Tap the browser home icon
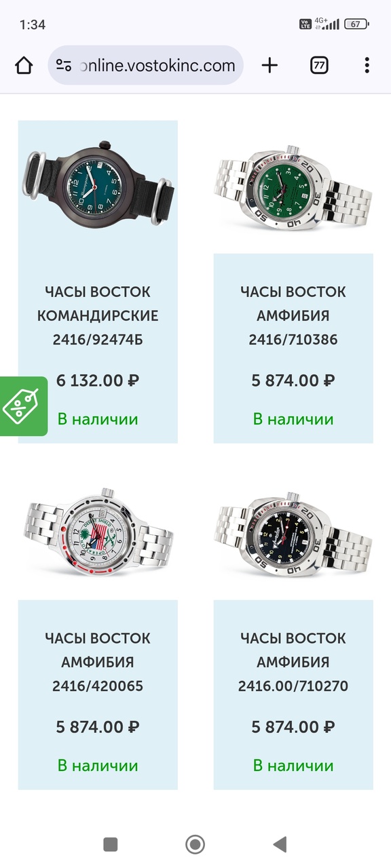The image size is (391, 868). click(24, 65)
